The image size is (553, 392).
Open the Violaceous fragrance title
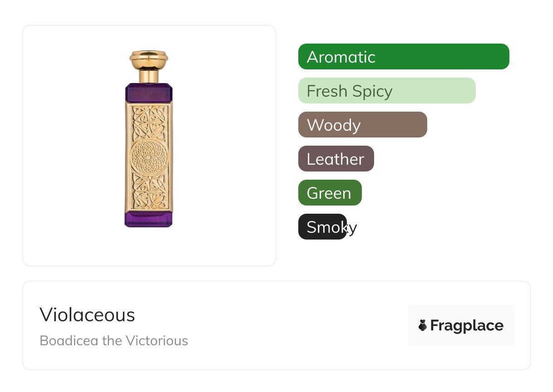tap(87, 315)
